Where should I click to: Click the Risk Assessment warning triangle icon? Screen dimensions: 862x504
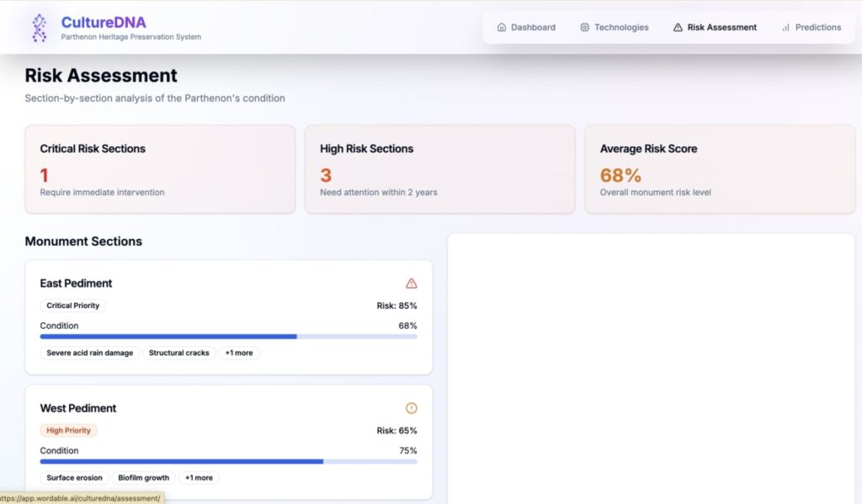pyautogui.click(x=678, y=28)
